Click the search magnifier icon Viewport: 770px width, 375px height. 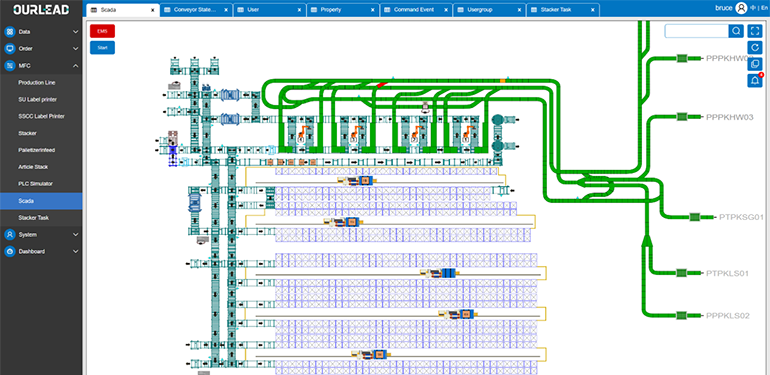(736, 31)
